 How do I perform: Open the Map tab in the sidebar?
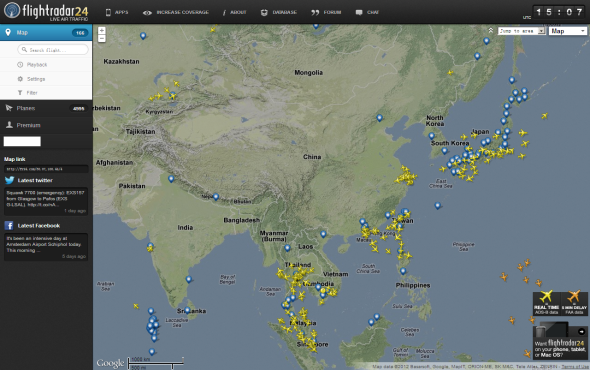[x=46, y=32]
